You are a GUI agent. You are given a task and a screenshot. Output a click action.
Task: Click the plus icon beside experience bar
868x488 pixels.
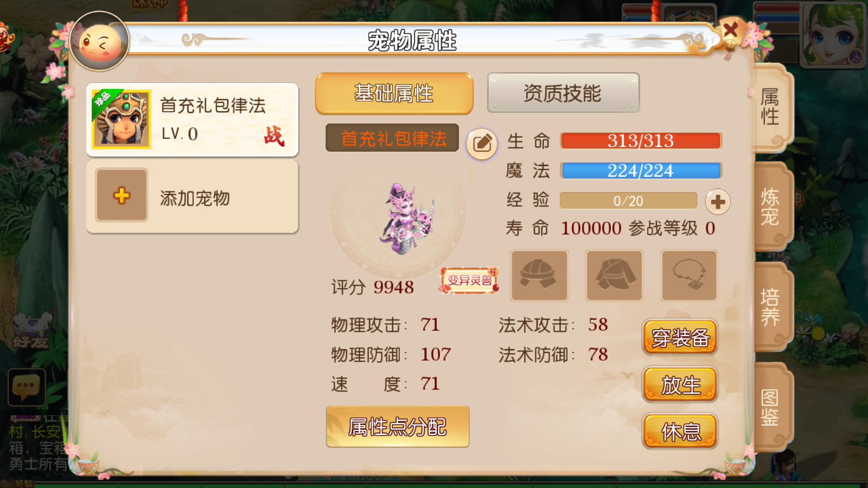718,202
